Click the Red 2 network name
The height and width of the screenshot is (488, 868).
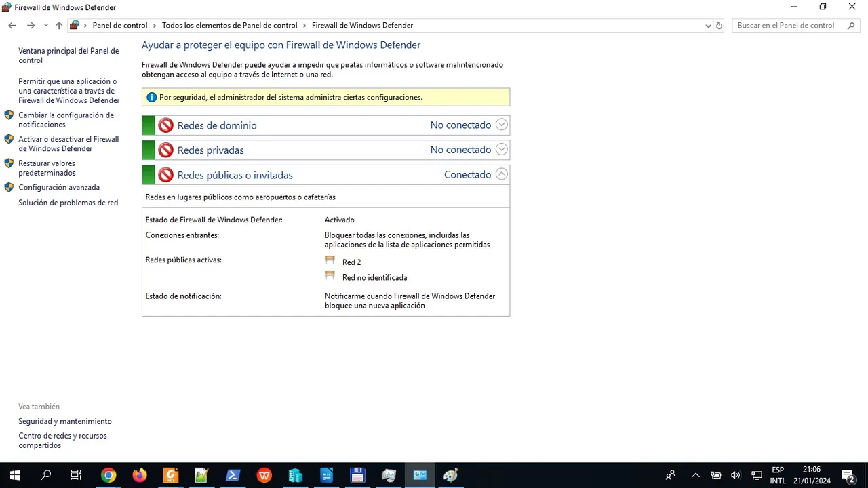tap(351, 262)
